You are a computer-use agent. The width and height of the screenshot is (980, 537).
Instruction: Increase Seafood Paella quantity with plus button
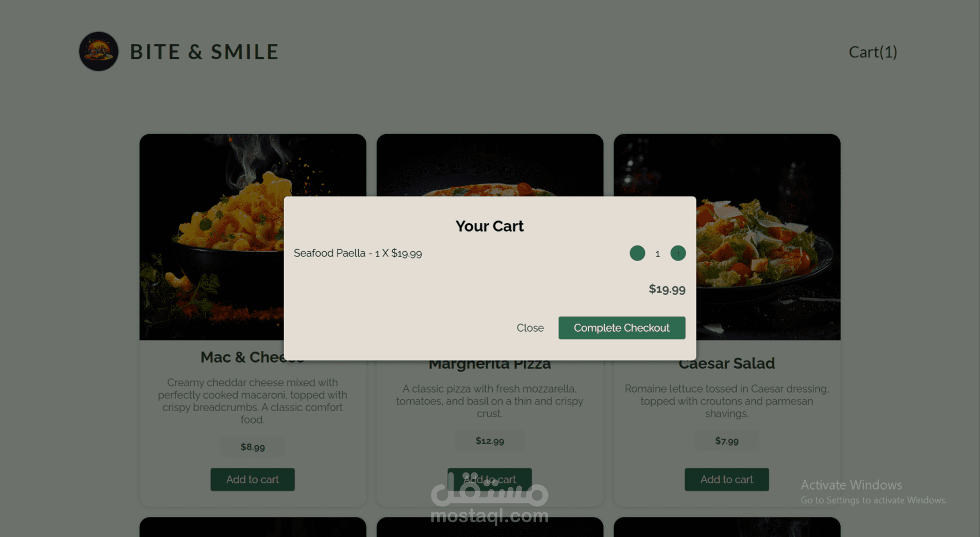[x=678, y=253]
